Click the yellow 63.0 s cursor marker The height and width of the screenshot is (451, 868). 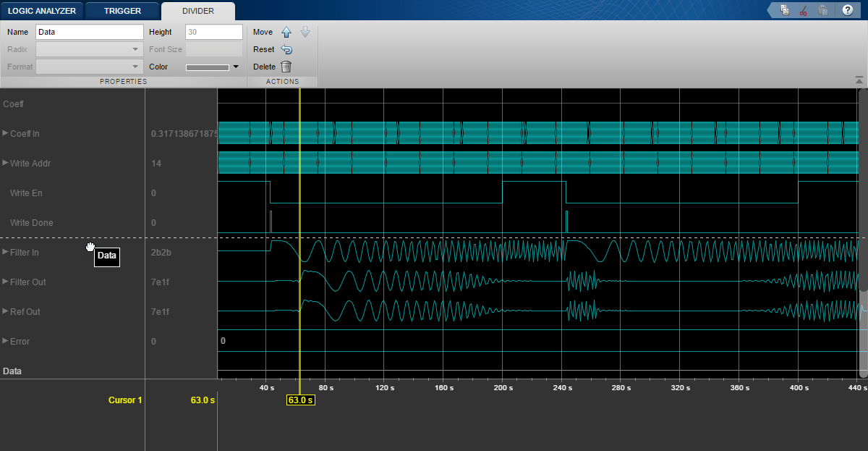(300, 400)
